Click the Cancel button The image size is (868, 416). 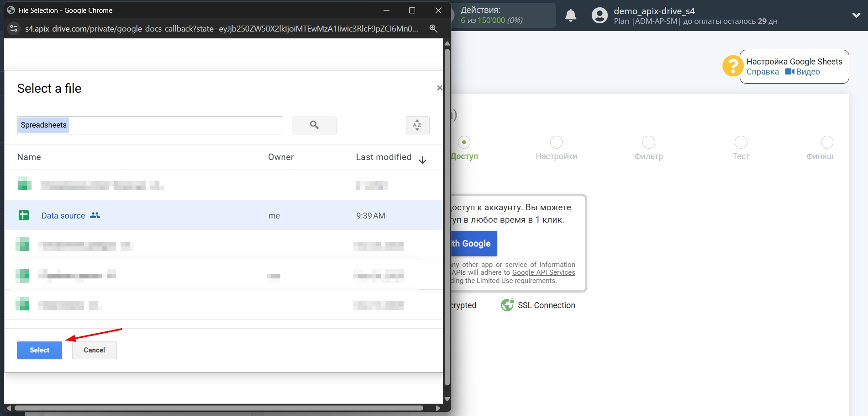[94, 350]
